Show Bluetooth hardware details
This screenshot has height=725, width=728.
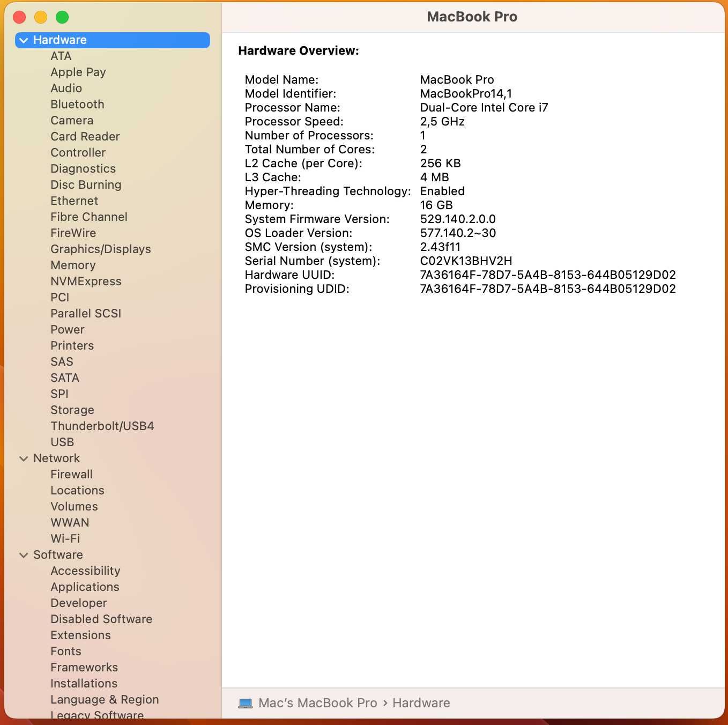[77, 105]
